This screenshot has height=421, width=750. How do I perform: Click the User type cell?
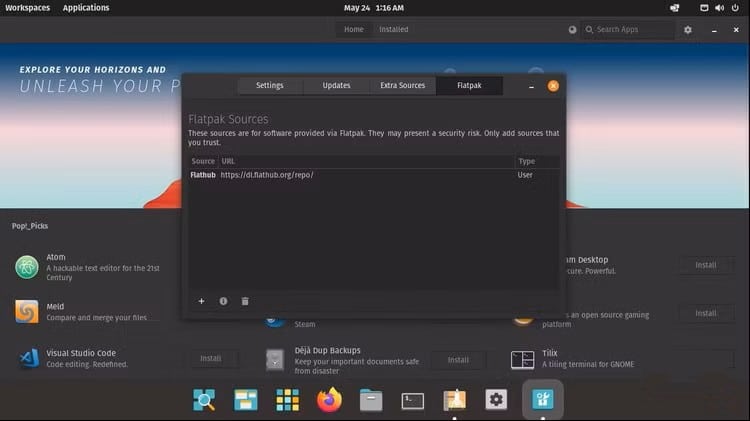[525, 175]
